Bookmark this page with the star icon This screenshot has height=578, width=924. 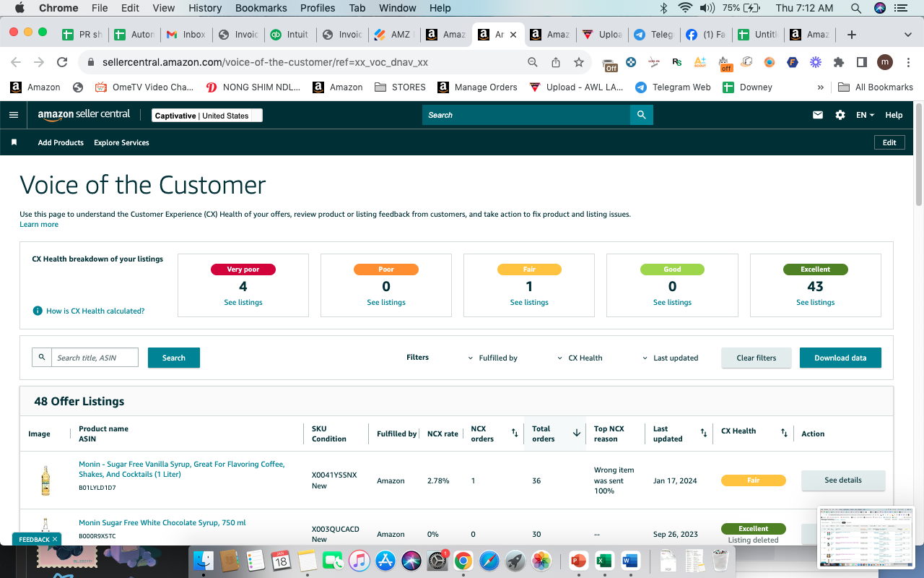pos(579,62)
